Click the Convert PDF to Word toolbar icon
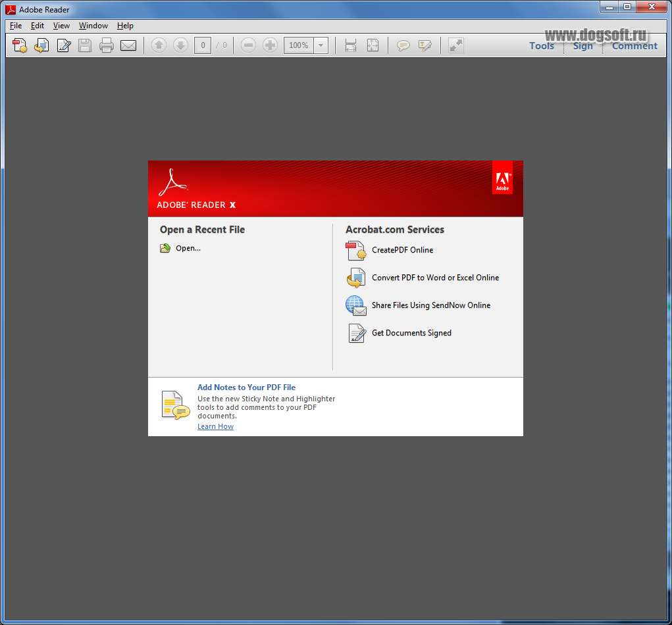 (x=41, y=45)
